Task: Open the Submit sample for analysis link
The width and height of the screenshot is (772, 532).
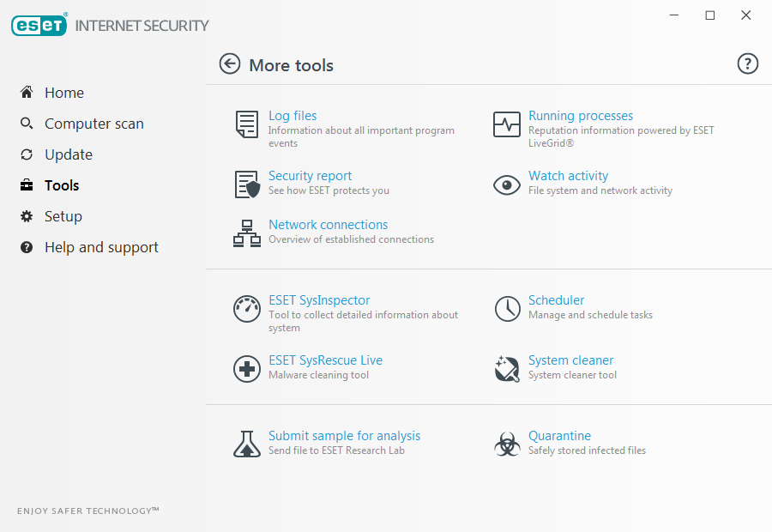Action: (344, 436)
